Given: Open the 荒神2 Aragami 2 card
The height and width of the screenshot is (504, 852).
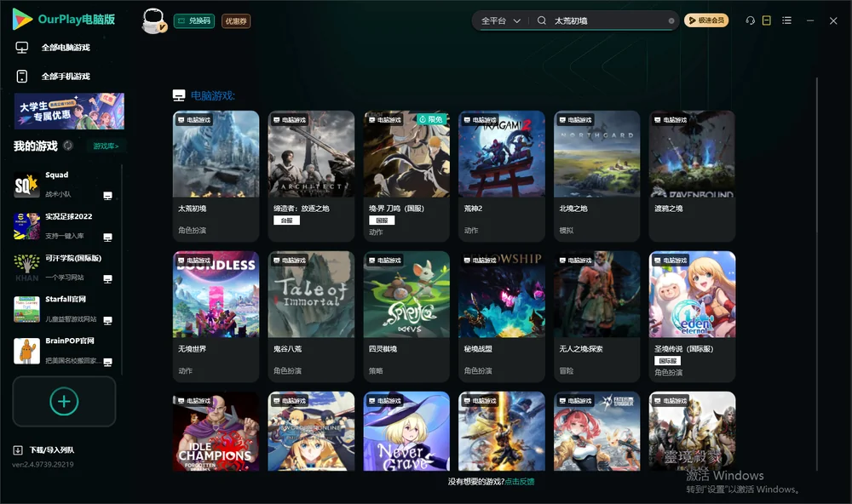Looking at the screenshot, I should click(502, 176).
